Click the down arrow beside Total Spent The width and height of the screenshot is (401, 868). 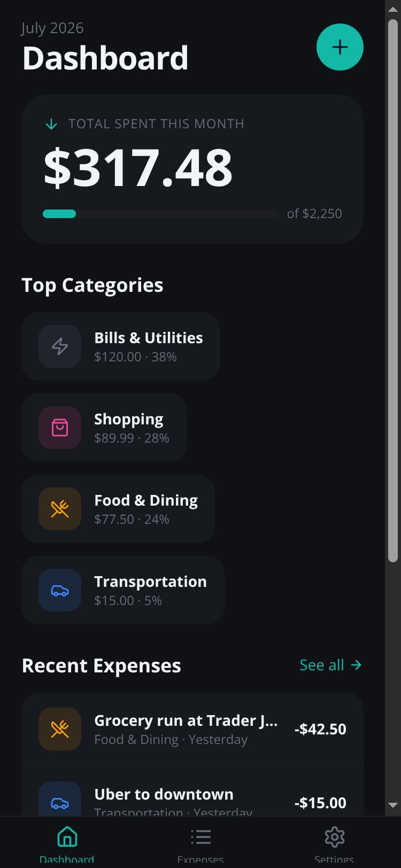[x=51, y=124]
